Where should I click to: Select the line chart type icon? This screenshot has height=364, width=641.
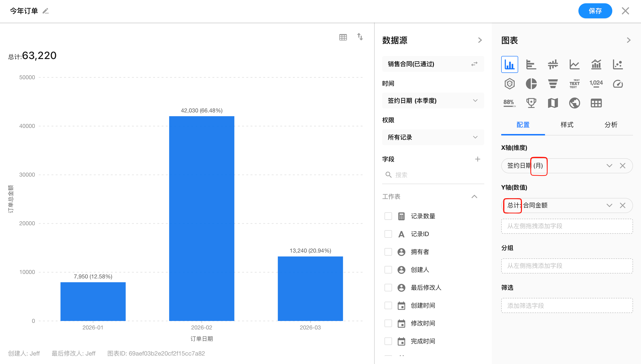(x=574, y=64)
